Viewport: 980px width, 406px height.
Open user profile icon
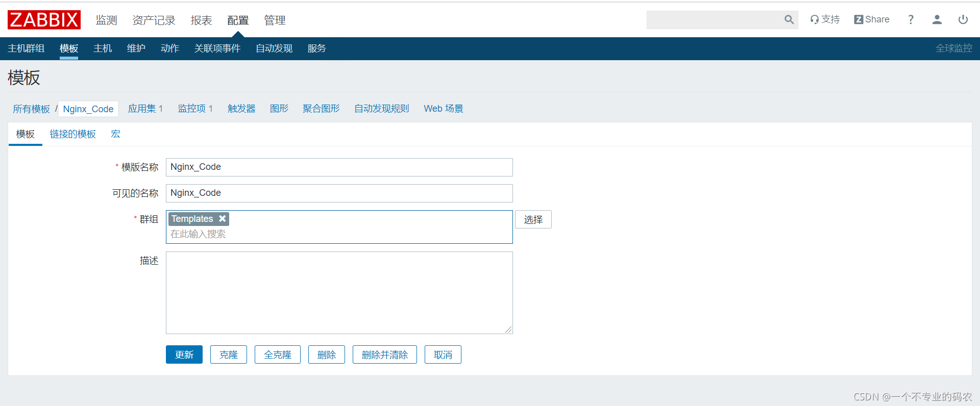click(937, 19)
